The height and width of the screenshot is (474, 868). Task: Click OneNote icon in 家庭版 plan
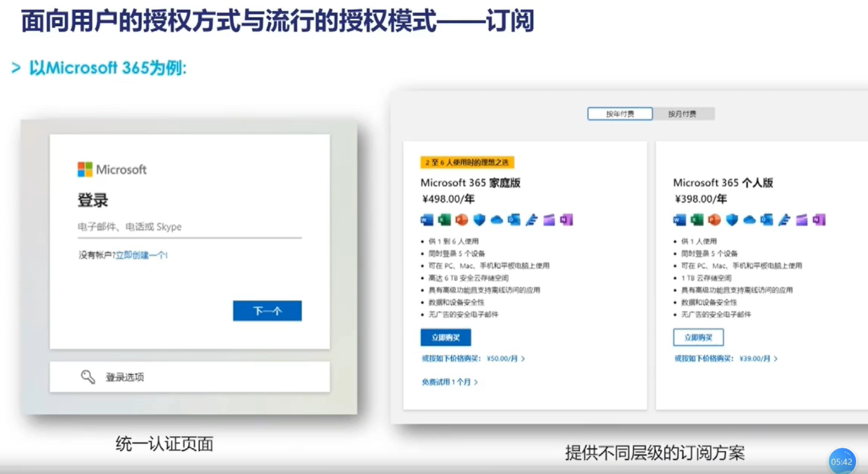point(566,220)
